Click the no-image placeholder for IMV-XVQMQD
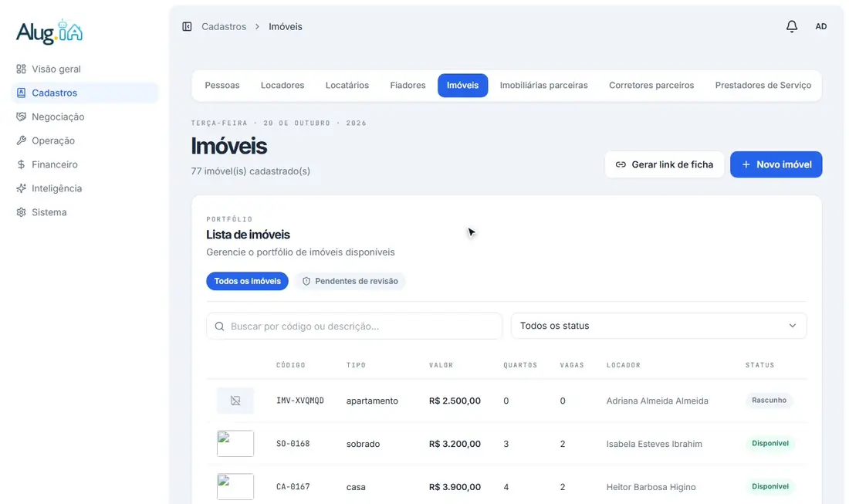The image size is (849, 504). pos(235,401)
